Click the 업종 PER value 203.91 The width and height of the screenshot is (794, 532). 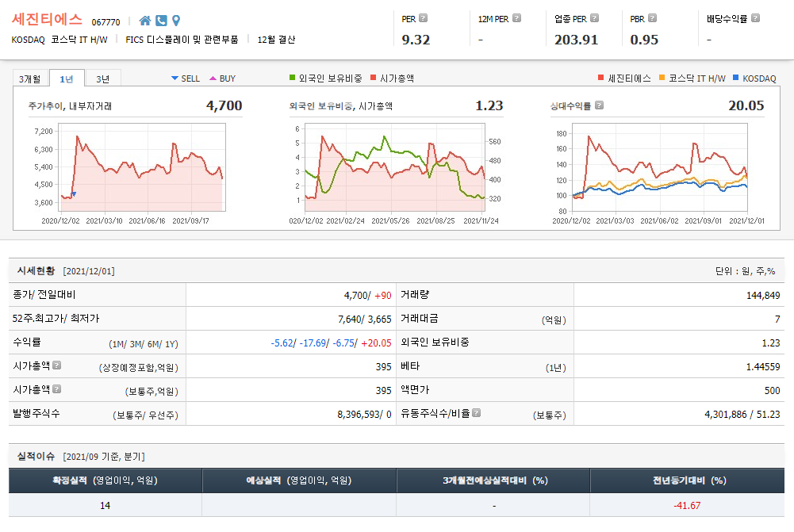coord(576,40)
